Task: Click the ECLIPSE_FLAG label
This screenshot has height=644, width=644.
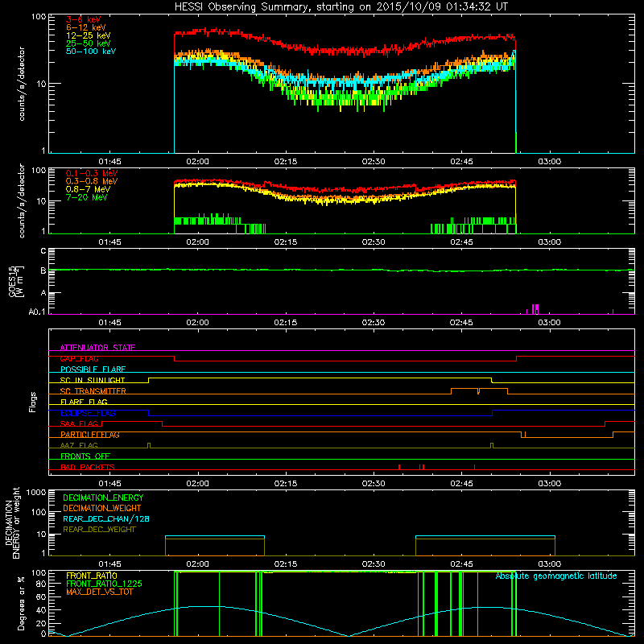Action: 88,413
